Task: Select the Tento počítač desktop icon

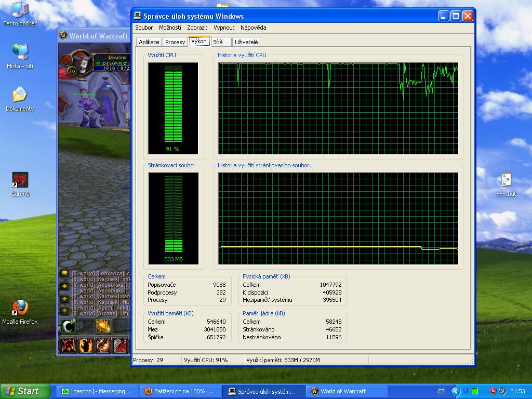Action: click(x=20, y=10)
